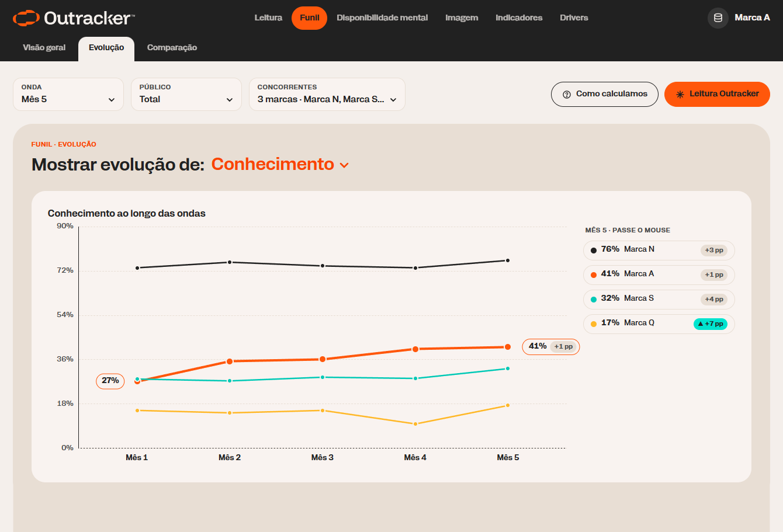
Task: Click the 41% +1 pp chart label
Action: tap(551, 347)
